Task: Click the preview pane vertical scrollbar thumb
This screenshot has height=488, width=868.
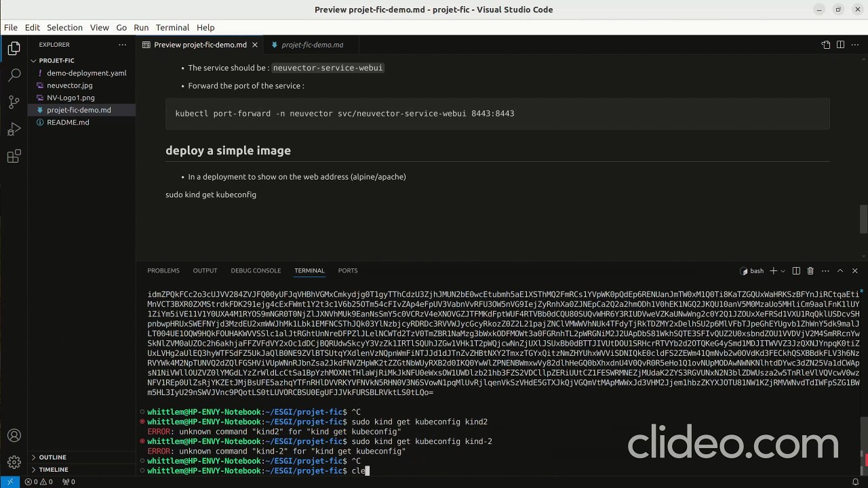Action: coord(864,219)
